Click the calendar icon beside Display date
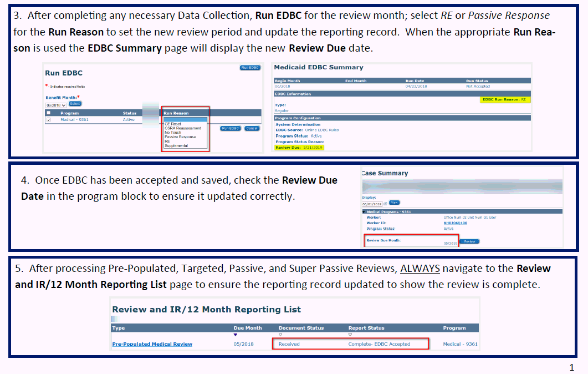The image size is (588, 374). tap(385, 204)
